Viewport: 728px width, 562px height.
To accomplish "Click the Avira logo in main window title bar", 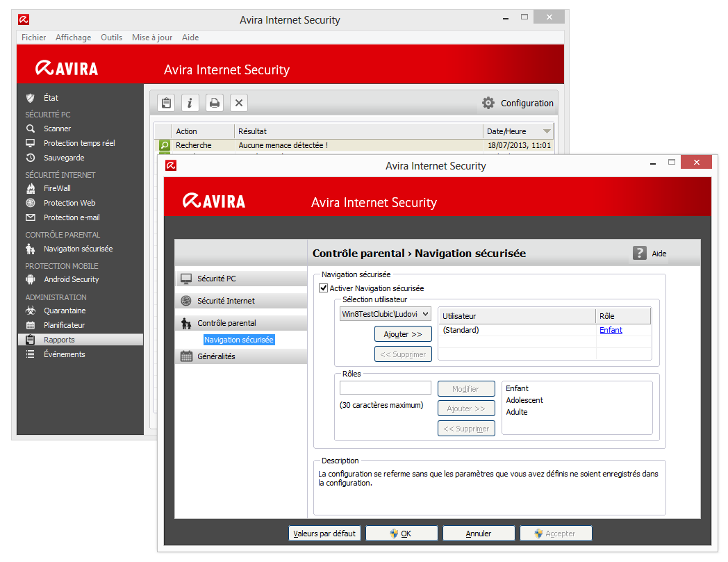I will pos(24,19).
